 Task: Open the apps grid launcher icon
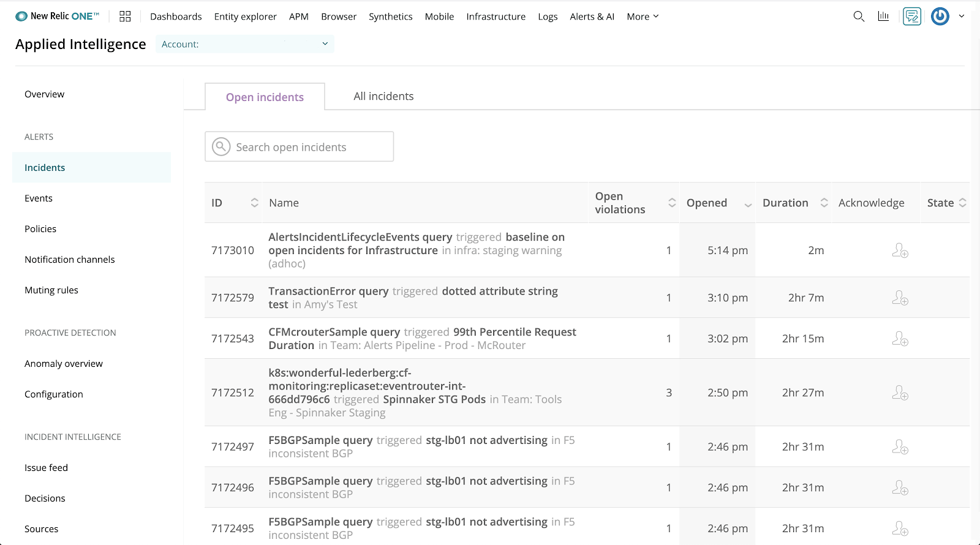pos(125,17)
